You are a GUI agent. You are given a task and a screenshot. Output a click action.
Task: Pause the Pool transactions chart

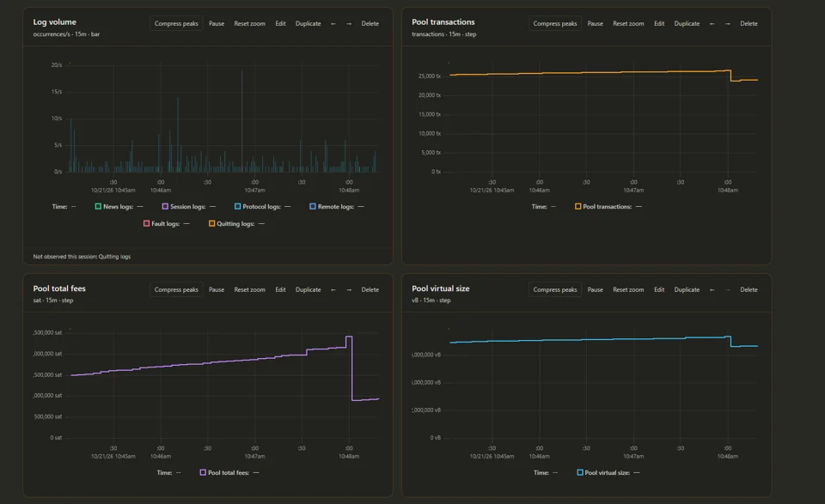pyautogui.click(x=595, y=24)
